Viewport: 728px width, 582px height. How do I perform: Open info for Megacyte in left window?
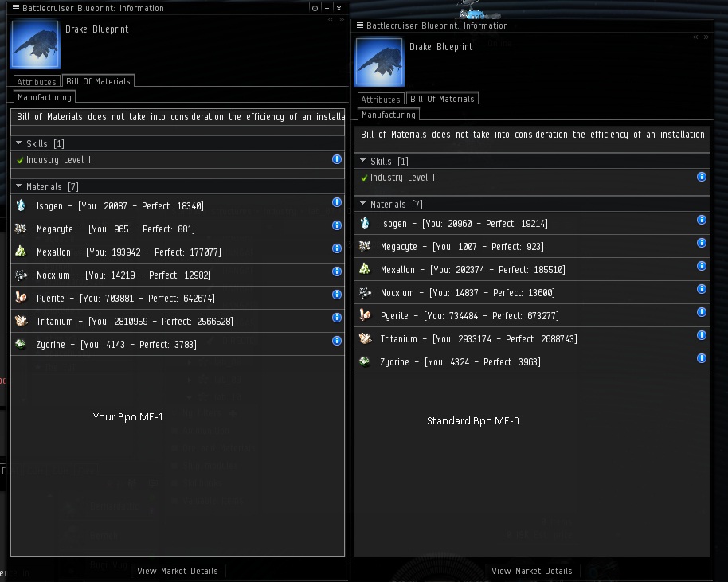(x=337, y=225)
